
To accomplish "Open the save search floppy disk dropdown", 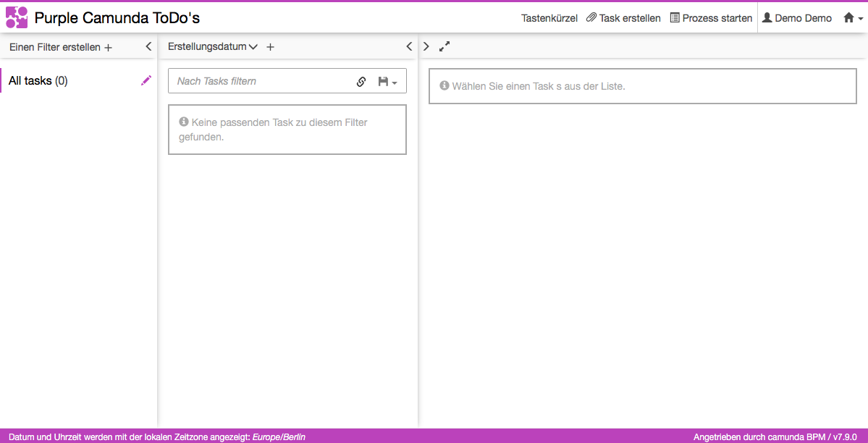I will click(x=387, y=81).
